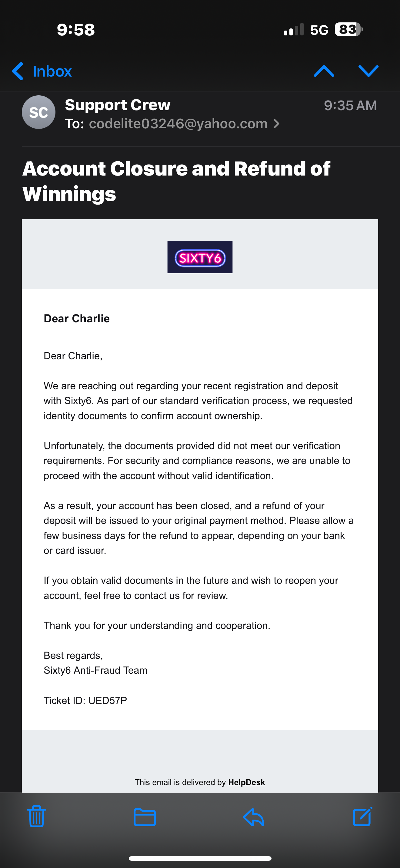Go to next message with down arrow
Screen dimensions: 400x868
368,71
